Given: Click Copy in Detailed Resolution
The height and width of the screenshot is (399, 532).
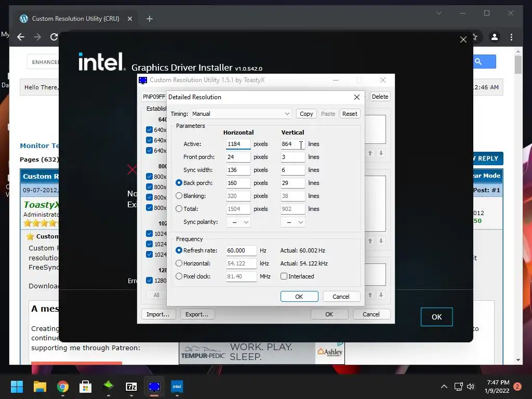Looking at the screenshot, I should coord(306,114).
